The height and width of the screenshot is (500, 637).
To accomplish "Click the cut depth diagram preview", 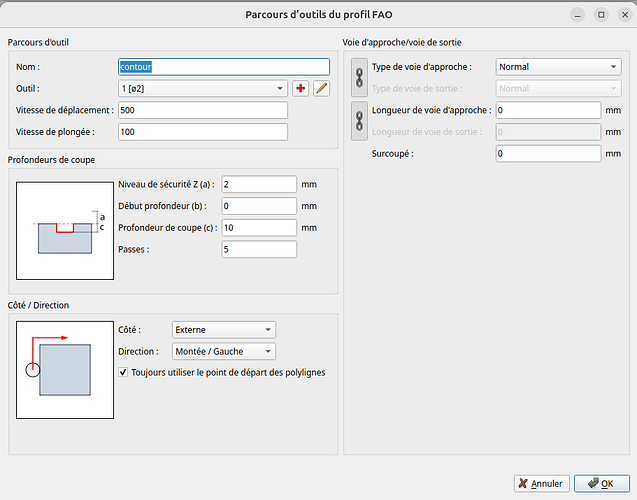I will [x=63, y=230].
